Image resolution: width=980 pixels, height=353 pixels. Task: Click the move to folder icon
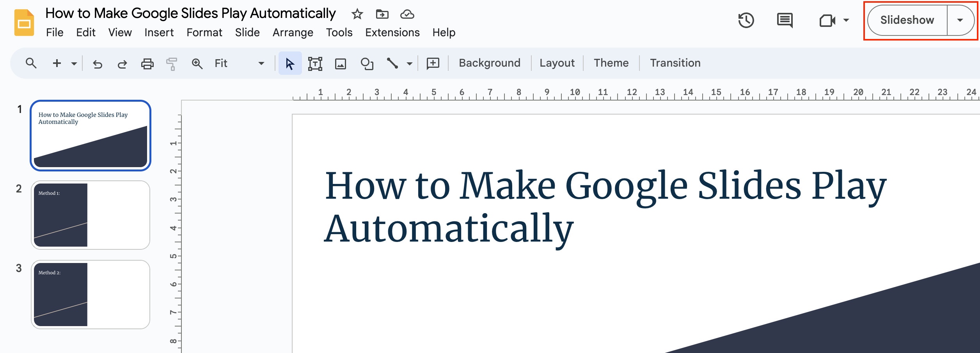click(382, 14)
